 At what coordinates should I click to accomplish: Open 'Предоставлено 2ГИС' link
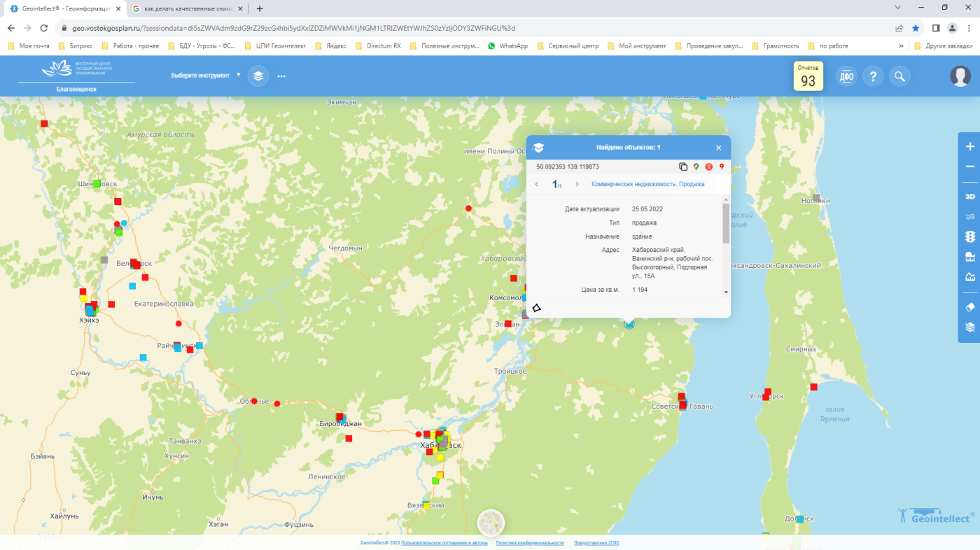click(596, 543)
